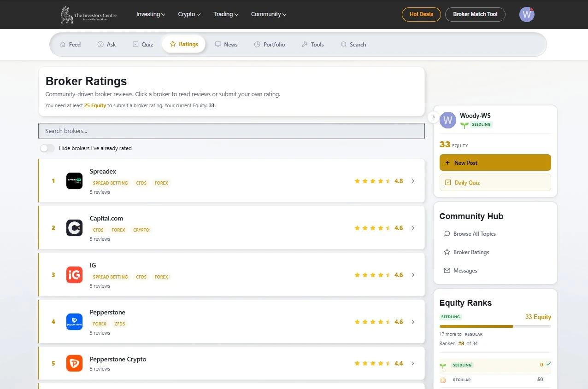
Task: Start the Daily Quiz
Action: coord(495,182)
